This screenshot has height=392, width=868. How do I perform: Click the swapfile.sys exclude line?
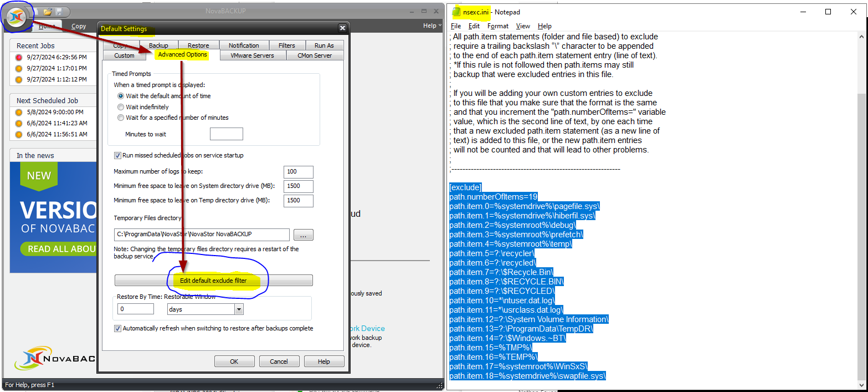(x=528, y=375)
